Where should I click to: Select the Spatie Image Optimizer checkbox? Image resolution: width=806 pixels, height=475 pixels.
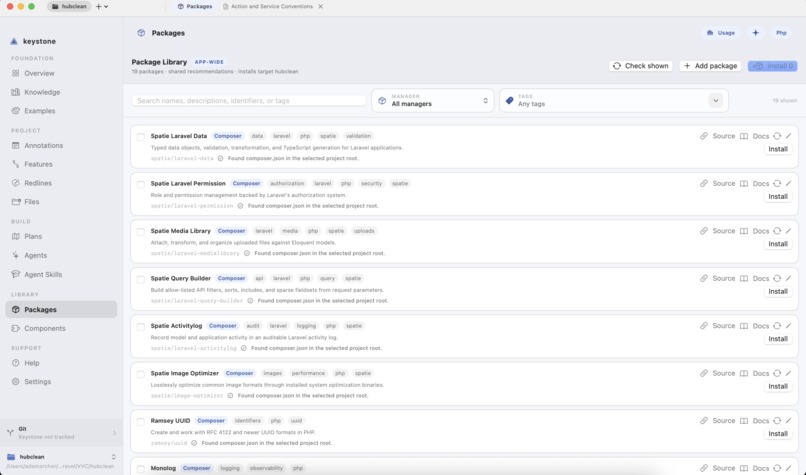point(140,374)
